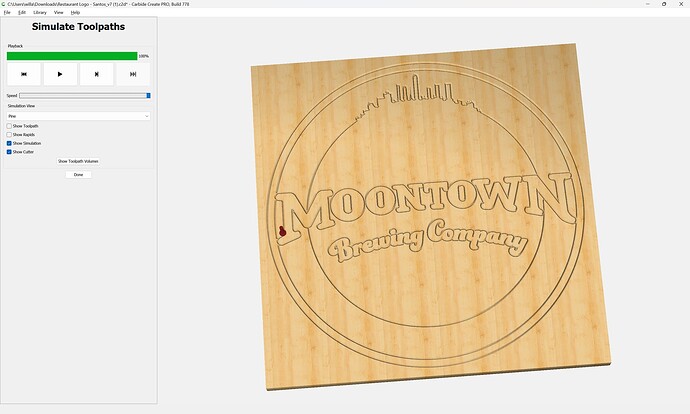Click the Carbide Create app icon in title bar
Image resolution: width=690 pixels, height=414 pixels.
coord(4,4)
